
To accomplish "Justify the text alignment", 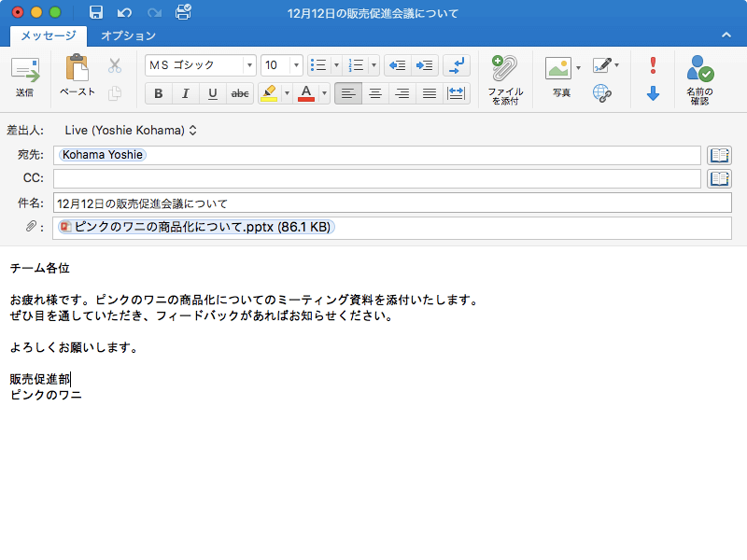I will [430, 93].
